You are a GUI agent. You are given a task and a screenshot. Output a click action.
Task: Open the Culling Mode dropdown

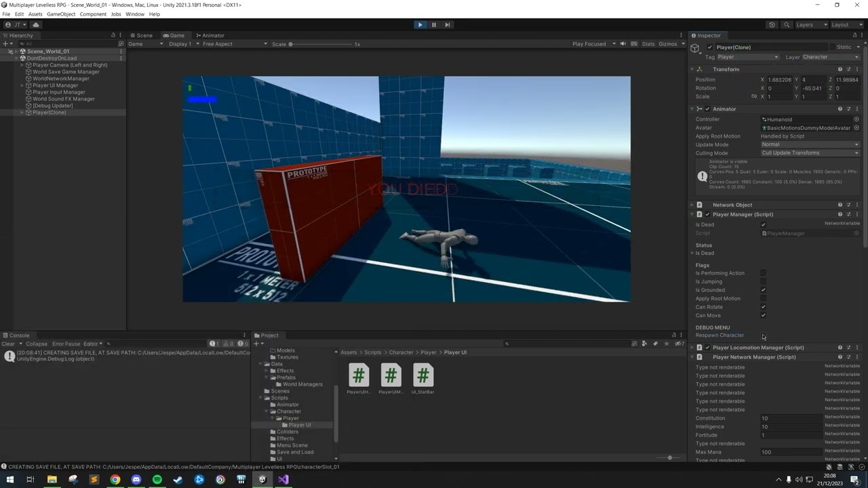click(810, 153)
